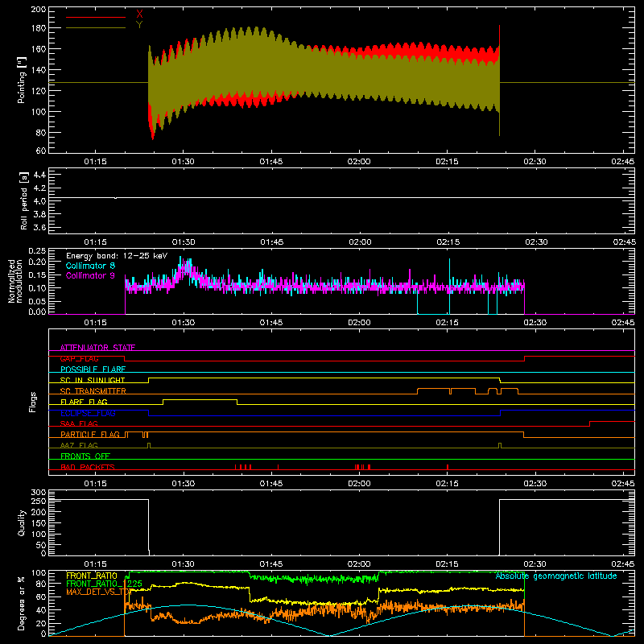644x644 pixels.
Task: Click the 200 tick on Pointing axis
Action: pos(38,9)
